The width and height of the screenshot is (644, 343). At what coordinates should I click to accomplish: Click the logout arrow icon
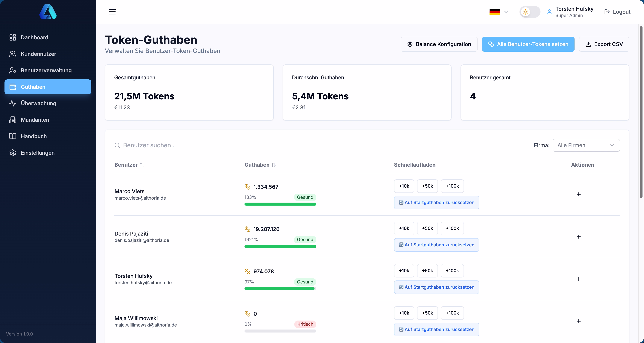[607, 12]
